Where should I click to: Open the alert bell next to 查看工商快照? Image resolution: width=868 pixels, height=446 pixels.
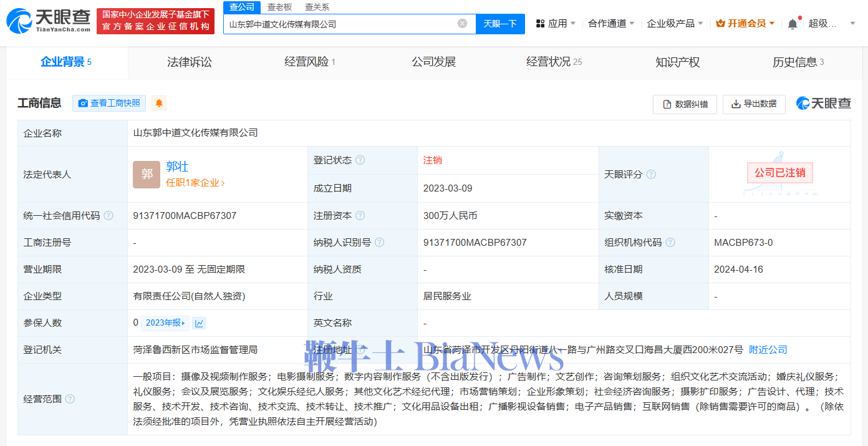point(159,104)
